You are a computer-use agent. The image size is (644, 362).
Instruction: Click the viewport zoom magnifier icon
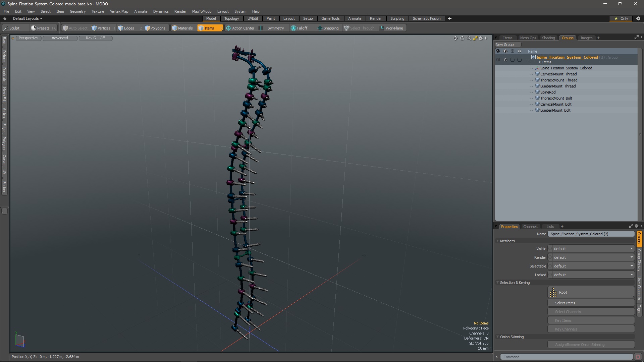point(469,38)
